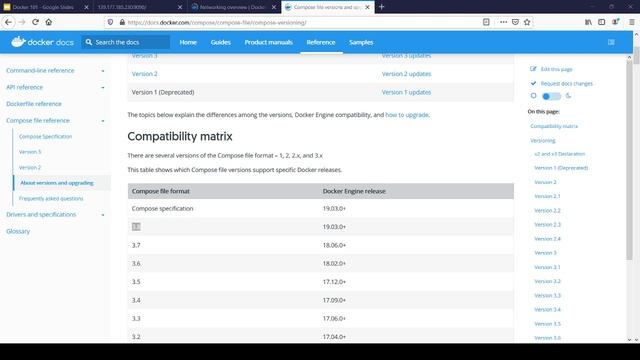This screenshot has width=640, height=360.
Task: Jump to Version 3.4 in page contents
Action: 547,309
